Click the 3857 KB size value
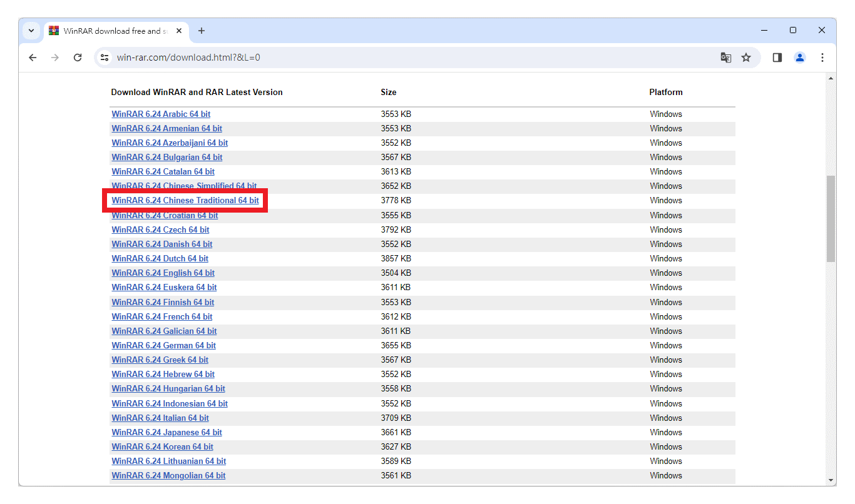Viewport: 855px width, 504px height. click(396, 258)
